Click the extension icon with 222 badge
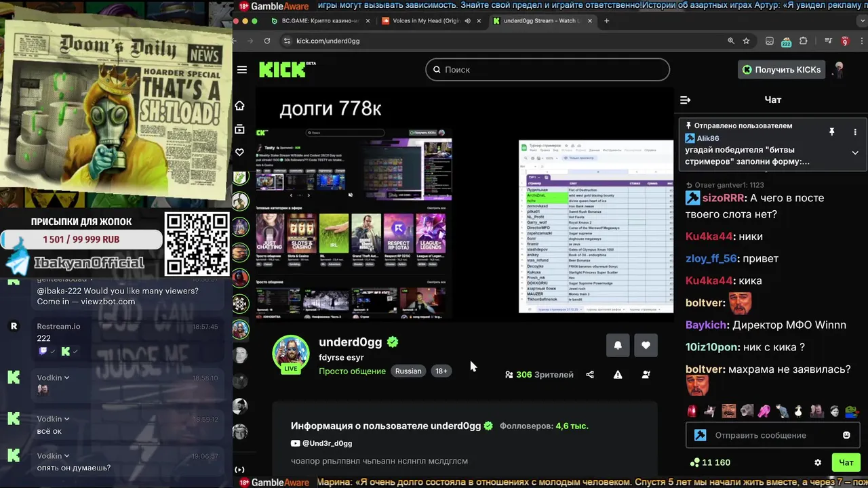 point(787,41)
